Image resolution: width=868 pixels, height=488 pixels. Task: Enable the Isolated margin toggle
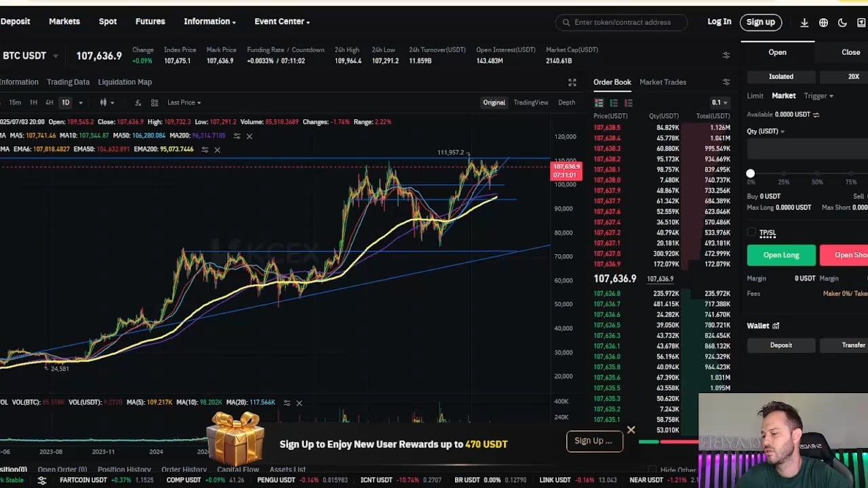[x=781, y=76]
